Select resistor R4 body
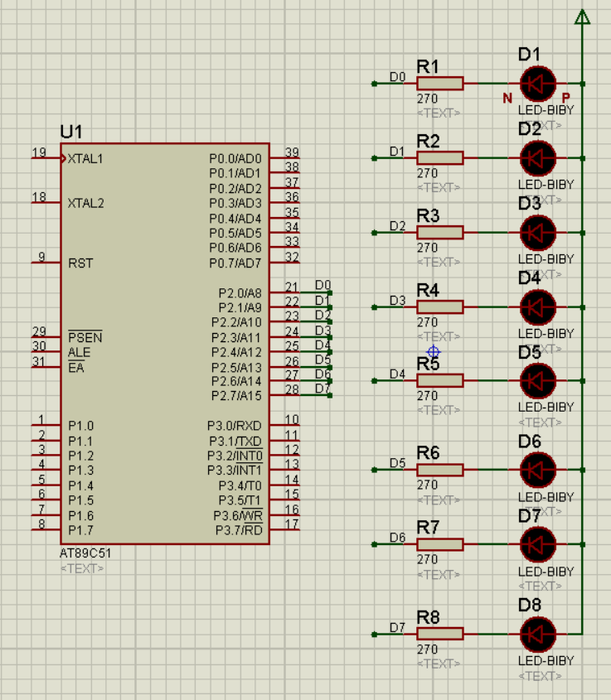The height and width of the screenshot is (700, 611). coord(440,307)
